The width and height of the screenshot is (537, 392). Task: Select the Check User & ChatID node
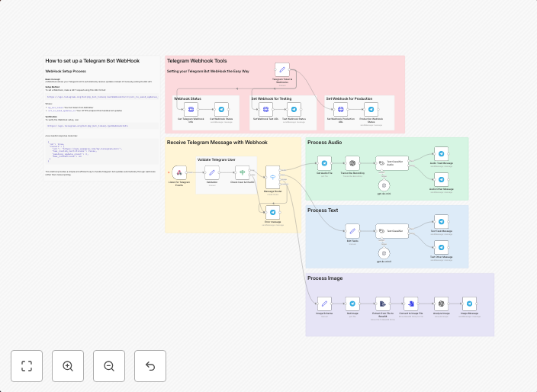[242, 172]
